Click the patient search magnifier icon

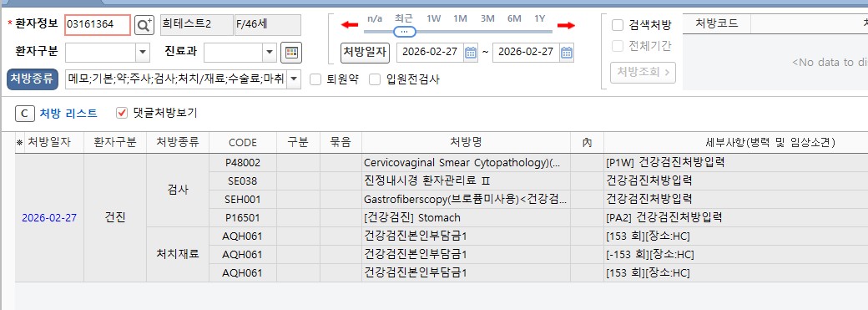144,25
